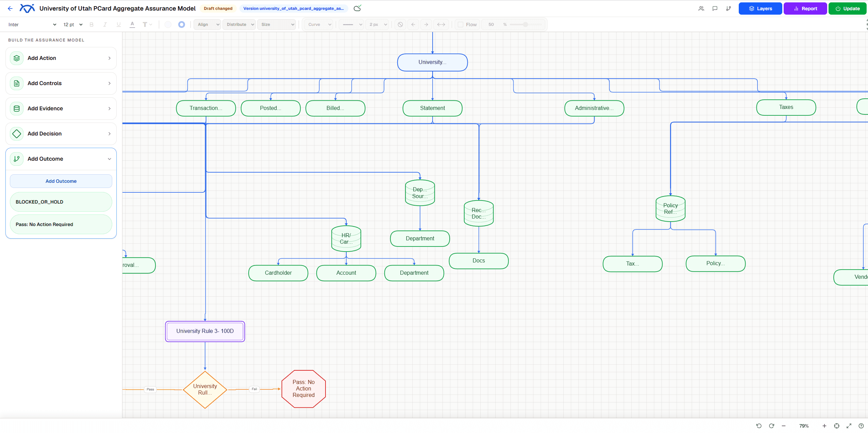Select the BLOCKED_OR_HOLD outcome item

click(x=61, y=202)
